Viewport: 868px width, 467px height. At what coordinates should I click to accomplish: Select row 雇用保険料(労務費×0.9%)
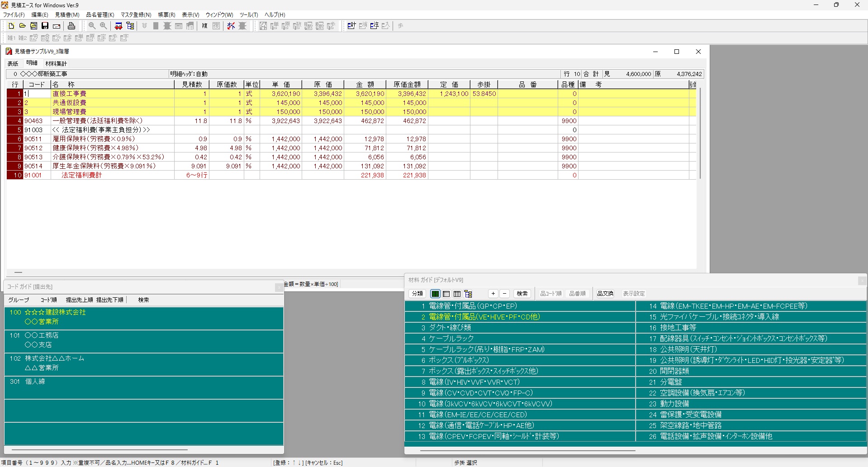point(351,139)
